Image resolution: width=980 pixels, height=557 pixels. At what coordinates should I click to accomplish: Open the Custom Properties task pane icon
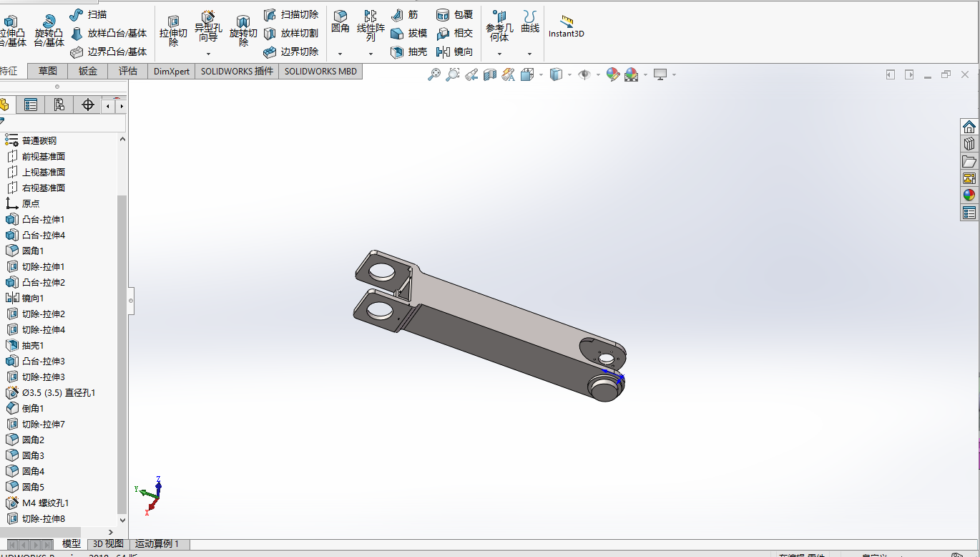pos(969,213)
